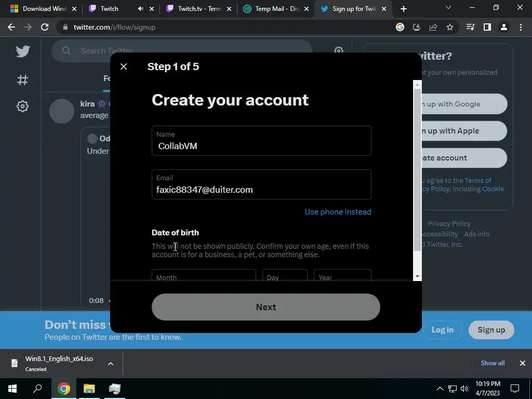Screen dimensions: 532x399
Task: Click the address bar URL
Action: pyautogui.click(x=114, y=27)
